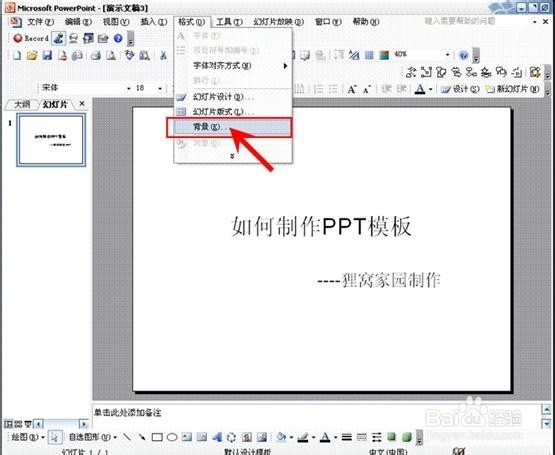
Task: Save presentation with floppy disk icon
Action: tap(47, 55)
